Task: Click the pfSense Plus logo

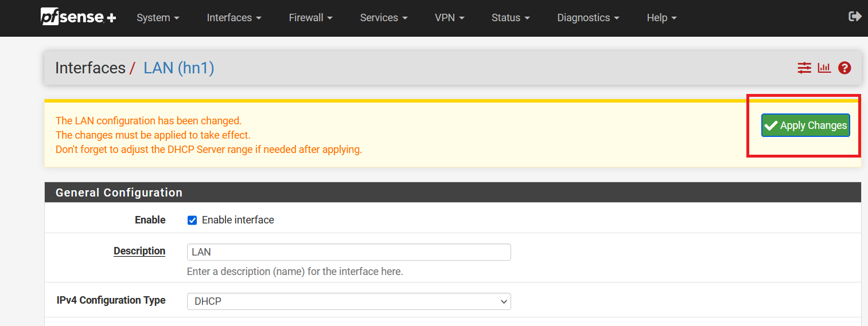Action: point(79,17)
